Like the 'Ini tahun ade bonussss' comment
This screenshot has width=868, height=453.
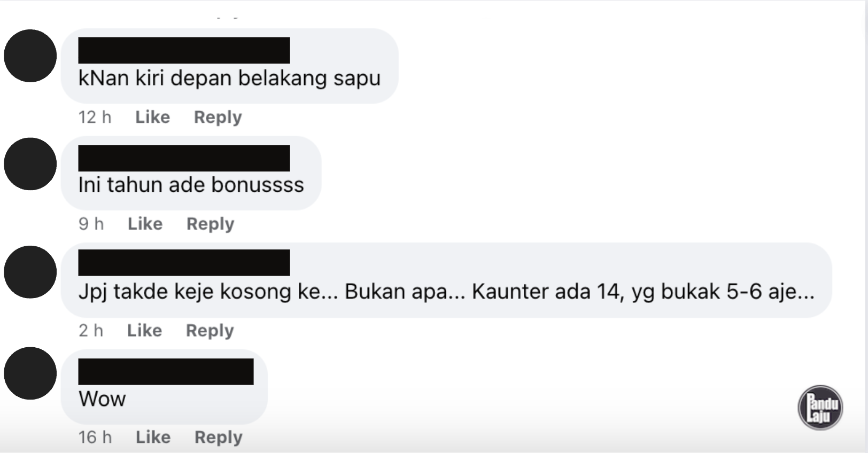pyautogui.click(x=145, y=224)
